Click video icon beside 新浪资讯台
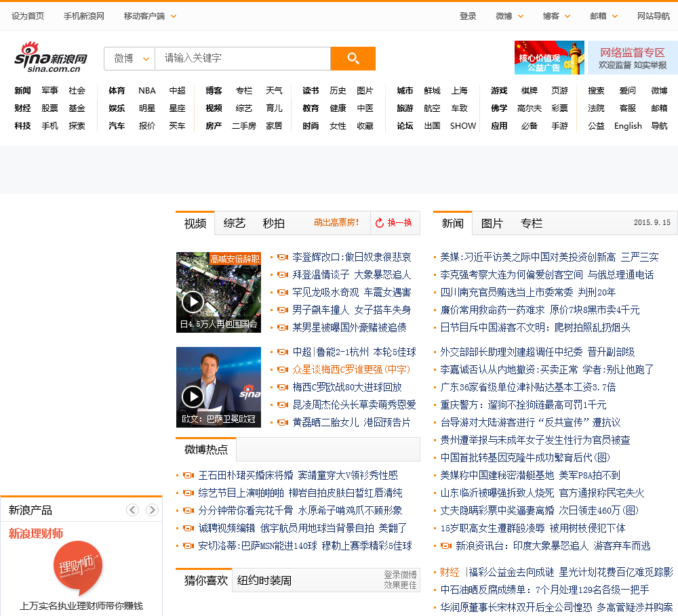 (x=446, y=546)
